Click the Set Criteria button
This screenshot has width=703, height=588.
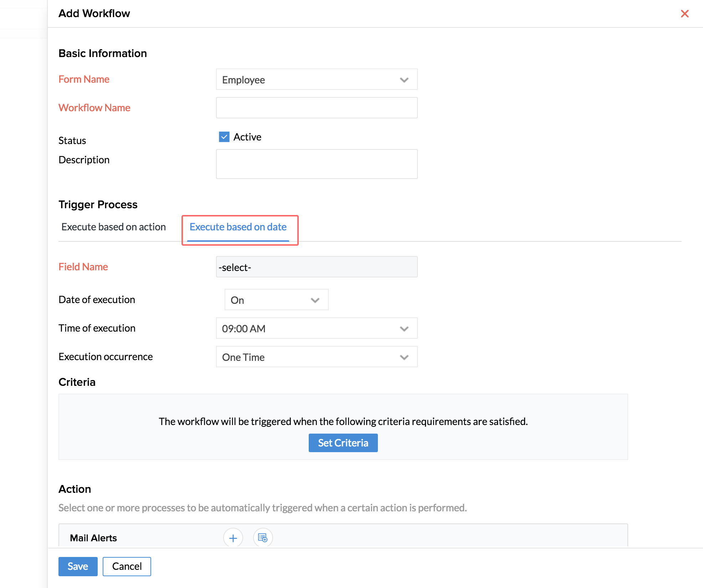click(x=343, y=443)
